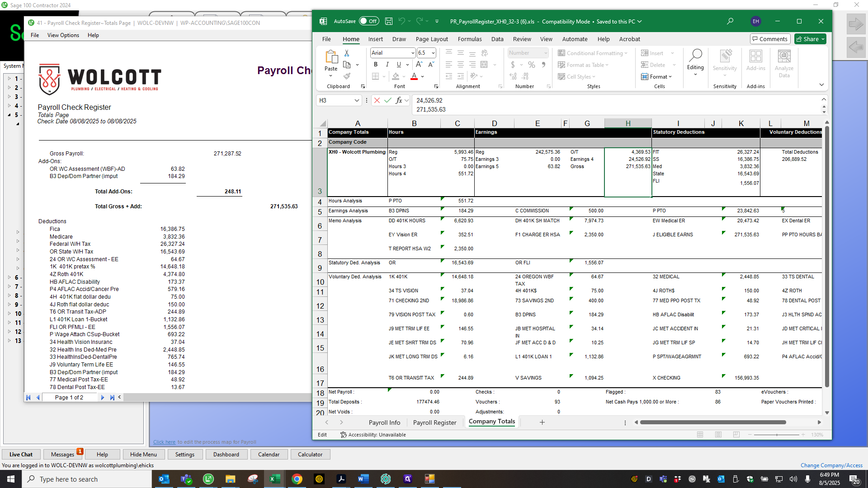The image size is (868, 488).
Task: Click the Cut scissors icon
Action: (347, 53)
